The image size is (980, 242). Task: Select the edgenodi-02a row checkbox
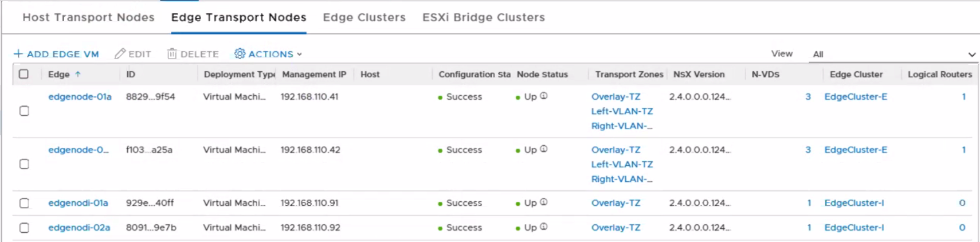pyautogui.click(x=24, y=228)
